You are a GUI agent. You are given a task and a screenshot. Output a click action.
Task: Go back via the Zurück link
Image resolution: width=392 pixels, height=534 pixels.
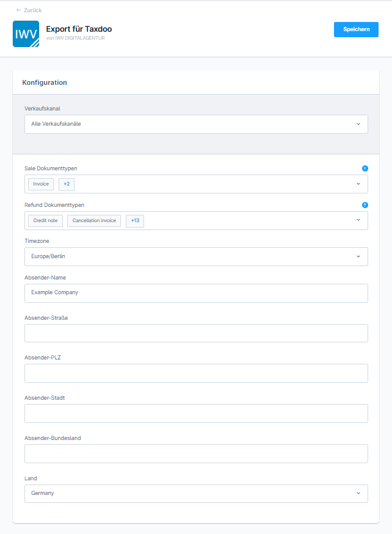point(29,10)
